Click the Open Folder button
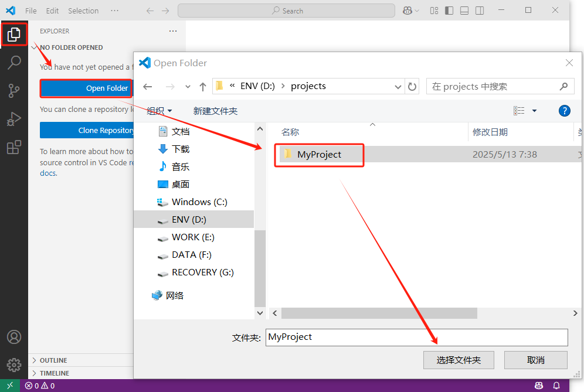The height and width of the screenshot is (392, 584). coord(86,88)
